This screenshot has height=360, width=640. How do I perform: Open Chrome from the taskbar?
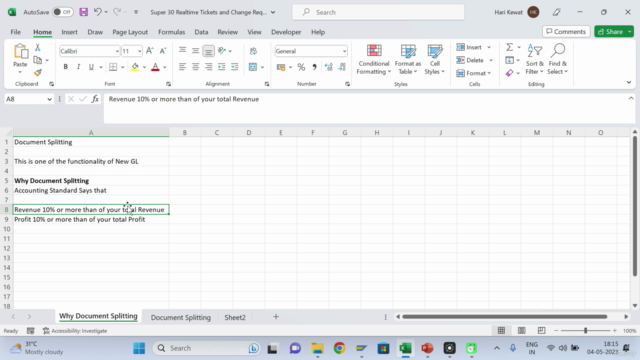[x=339, y=348]
